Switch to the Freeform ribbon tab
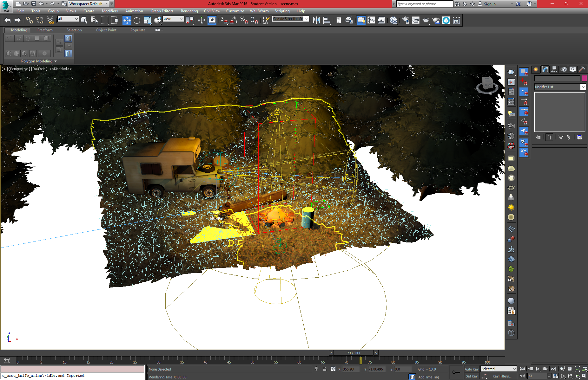 [45, 30]
